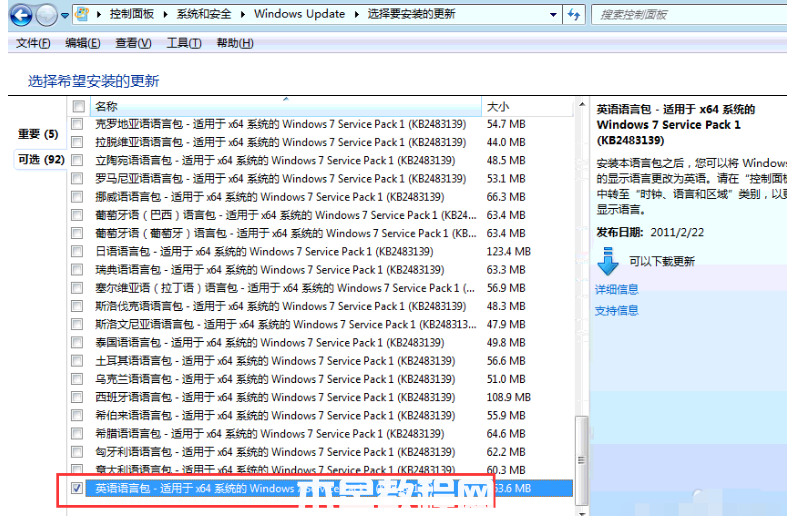Select the 乌克兰语语言包 row text
The image size is (787, 516).
point(275,379)
